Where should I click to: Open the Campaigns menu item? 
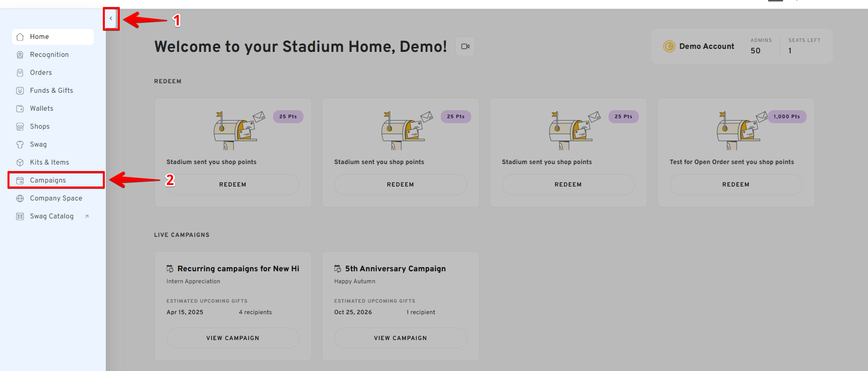coord(48,181)
